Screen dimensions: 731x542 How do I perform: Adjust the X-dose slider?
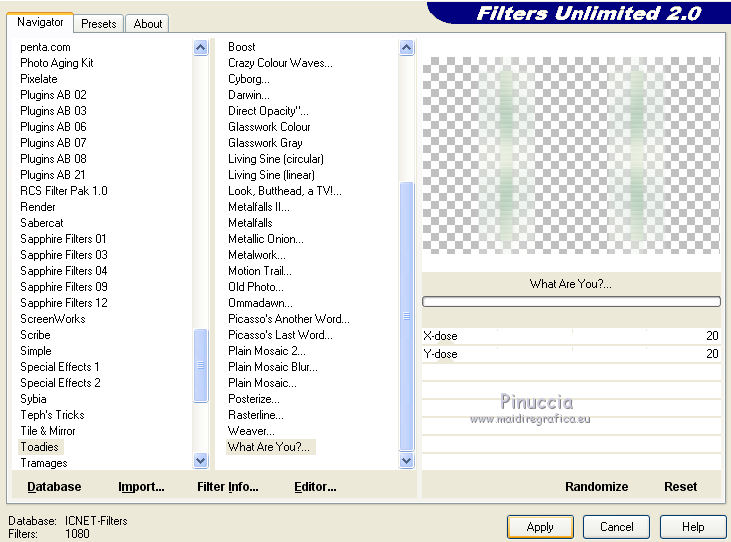(571, 336)
